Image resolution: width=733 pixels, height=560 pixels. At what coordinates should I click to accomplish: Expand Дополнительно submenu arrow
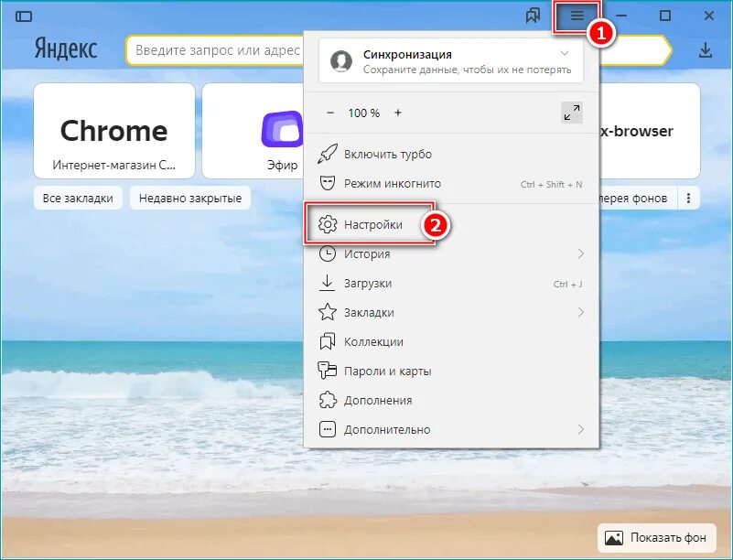click(x=580, y=429)
